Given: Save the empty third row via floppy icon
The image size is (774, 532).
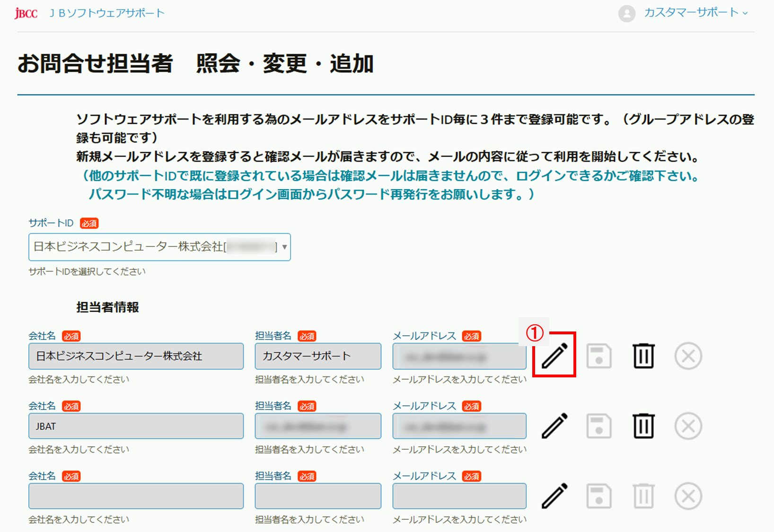Looking at the screenshot, I should point(599,496).
